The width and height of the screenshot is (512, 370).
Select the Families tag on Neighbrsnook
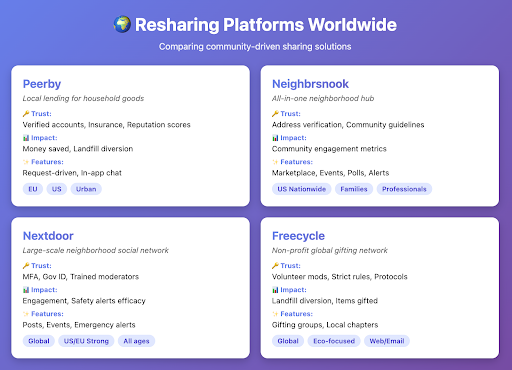tap(354, 189)
